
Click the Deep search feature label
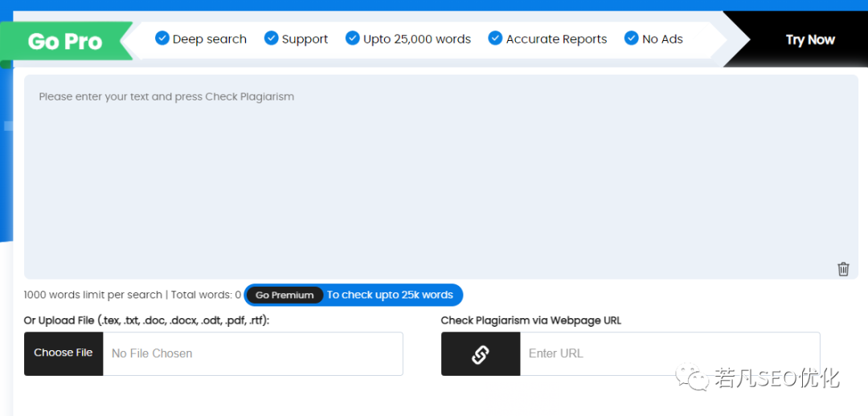[210, 39]
